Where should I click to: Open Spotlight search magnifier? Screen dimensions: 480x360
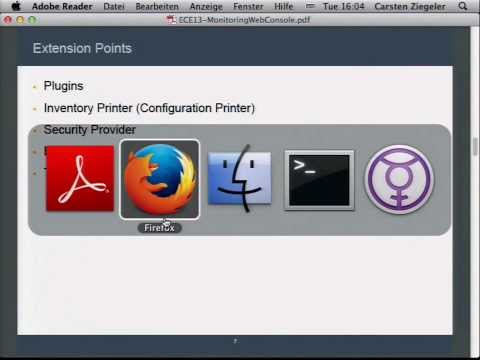(463, 6)
